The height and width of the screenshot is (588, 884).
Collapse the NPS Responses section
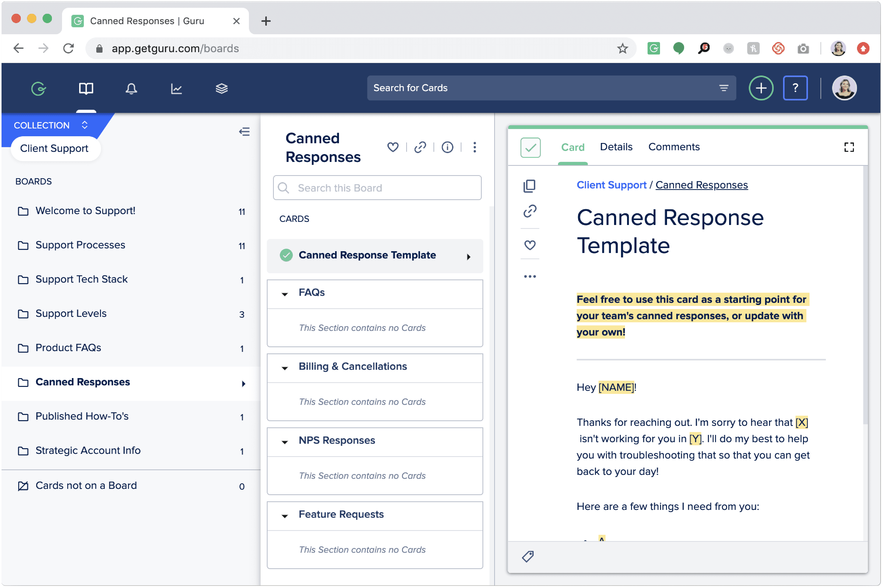tap(285, 440)
